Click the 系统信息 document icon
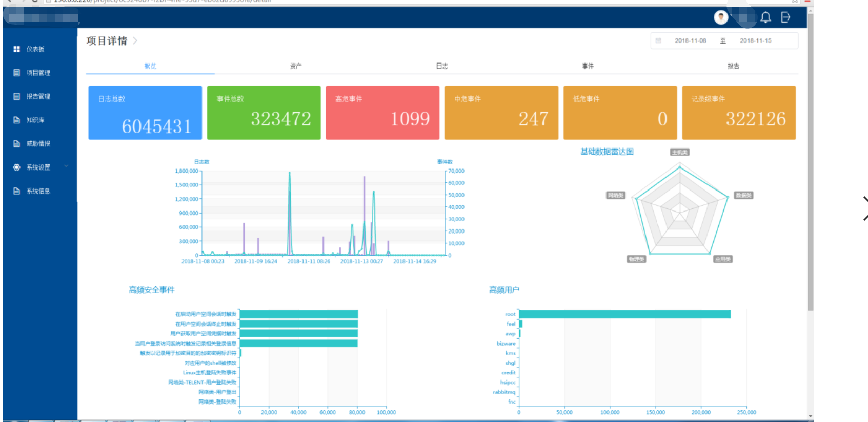The image size is (868, 422). [x=16, y=191]
